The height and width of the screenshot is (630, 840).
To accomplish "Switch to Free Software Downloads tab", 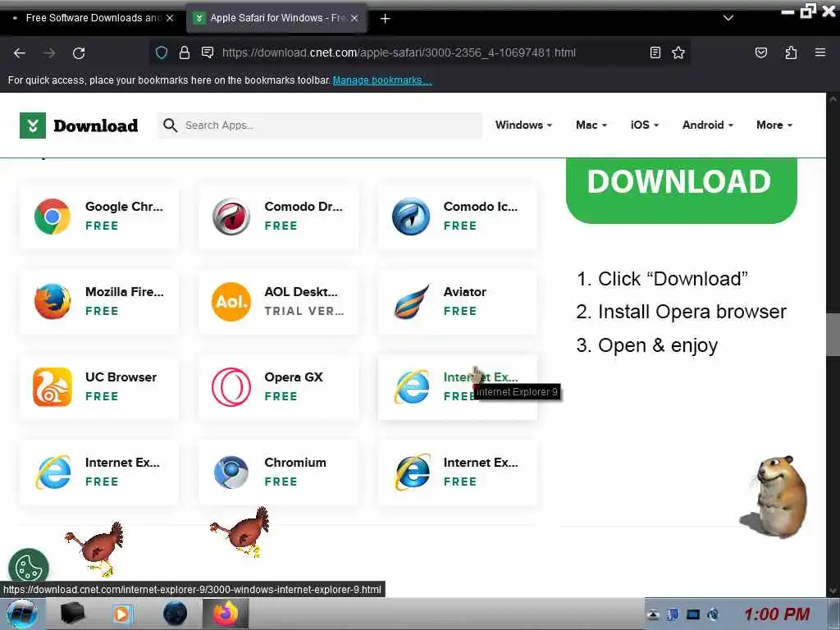I will coord(94,18).
